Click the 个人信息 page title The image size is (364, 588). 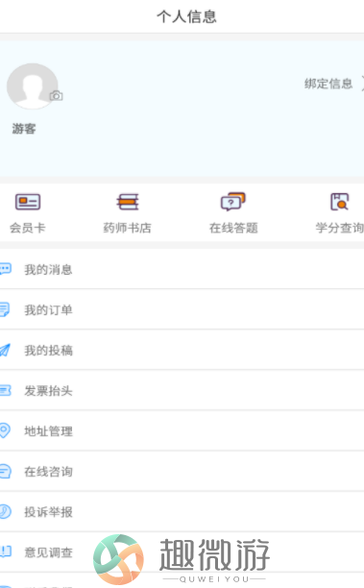click(x=186, y=16)
